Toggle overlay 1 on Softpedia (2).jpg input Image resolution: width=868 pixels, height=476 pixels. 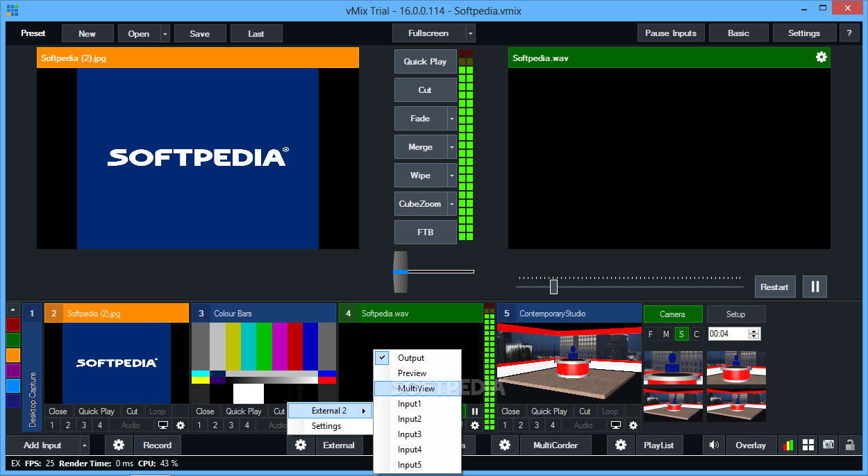click(52, 425)
